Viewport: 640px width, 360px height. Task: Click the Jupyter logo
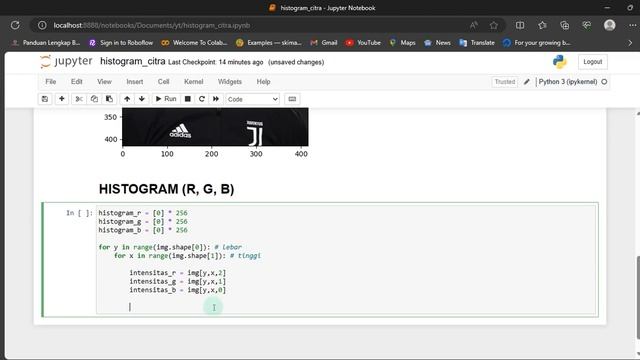[x=66, y=62]
